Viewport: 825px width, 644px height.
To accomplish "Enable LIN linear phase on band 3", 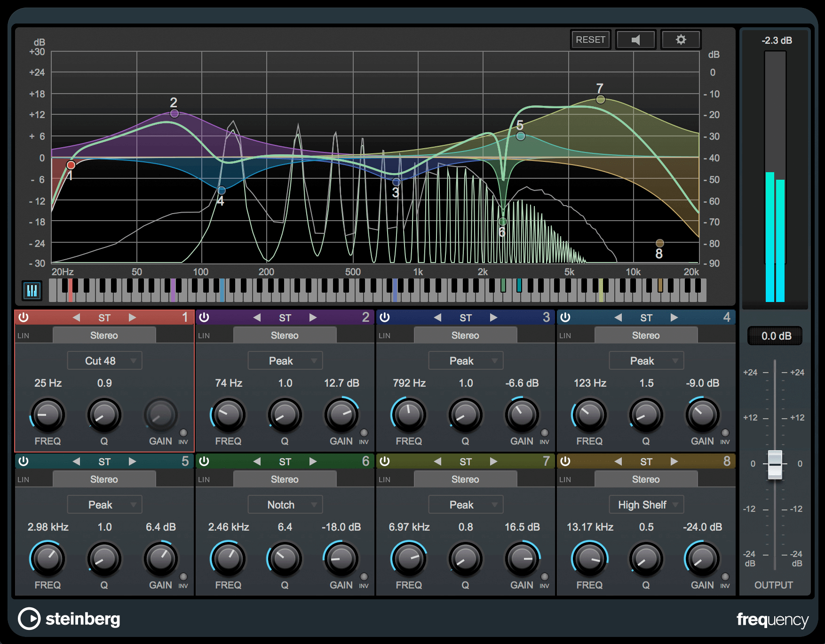I will point(385,336).
